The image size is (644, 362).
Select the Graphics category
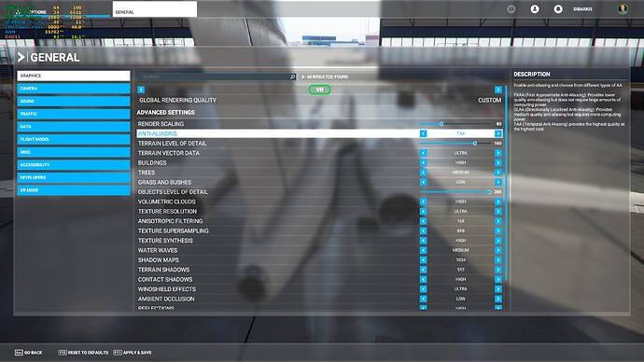(74, 76)
